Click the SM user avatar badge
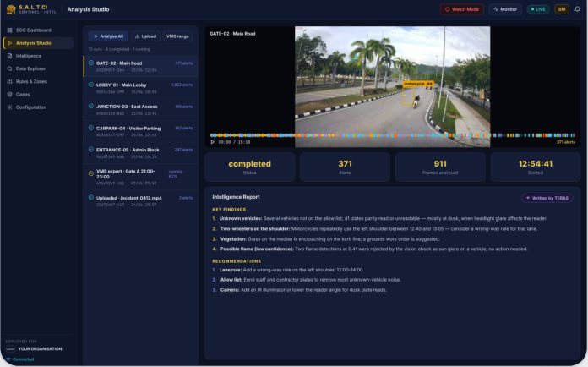Viewport: 588px width, 367px height. [x=562, y=9]
